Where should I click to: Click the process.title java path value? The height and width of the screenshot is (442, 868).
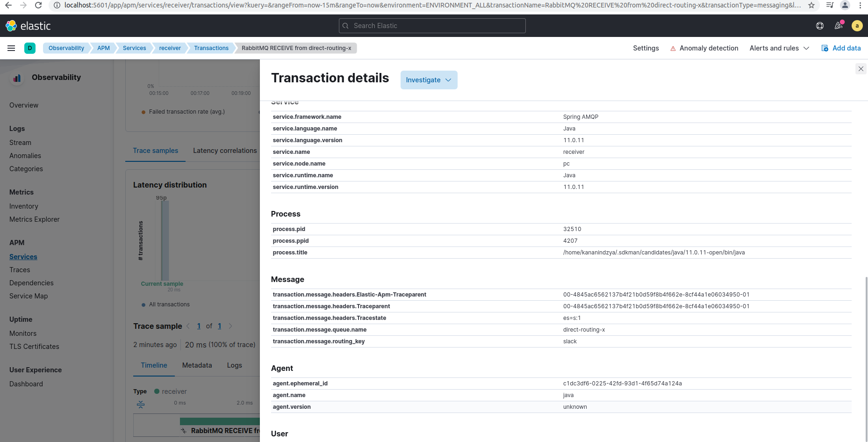click(x=654, y=253)
